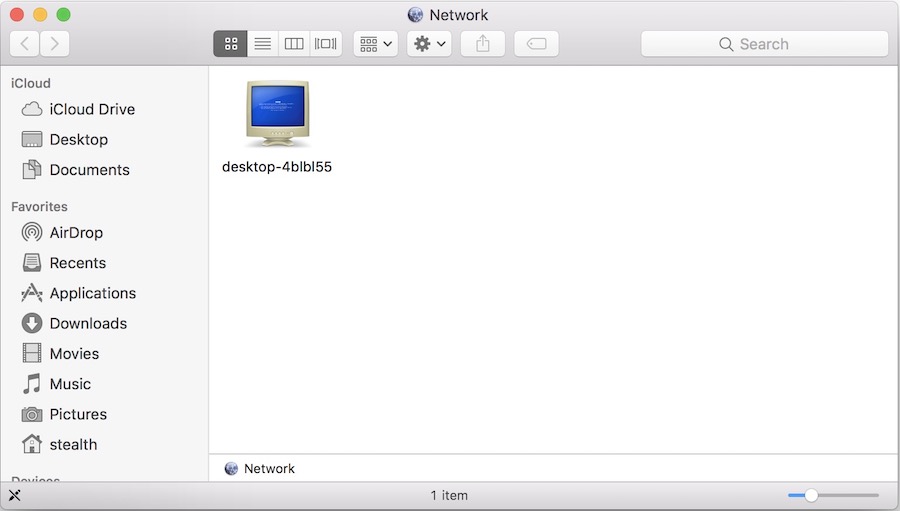Click the Desktop sidebar icon
The image size is (900, 511).
(x=32, y=140)
